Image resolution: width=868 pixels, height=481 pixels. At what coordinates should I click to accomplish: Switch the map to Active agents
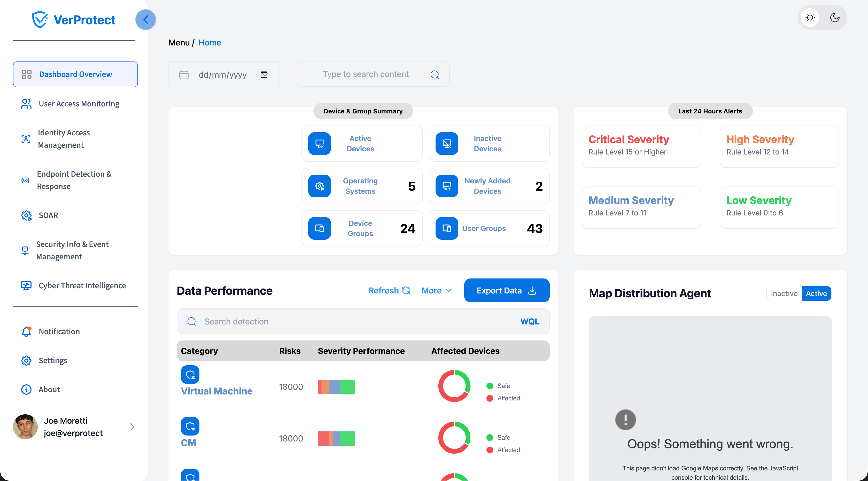click(816, 293)
